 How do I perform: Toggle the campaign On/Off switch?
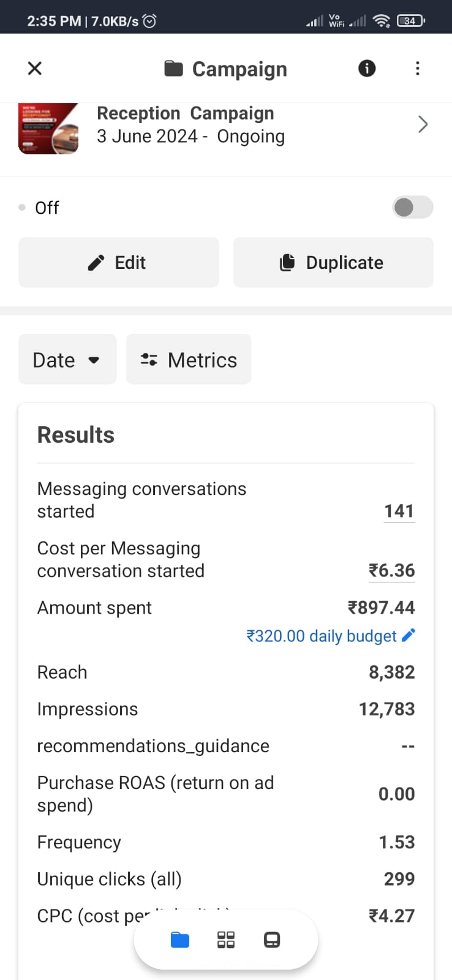(412, 208)
